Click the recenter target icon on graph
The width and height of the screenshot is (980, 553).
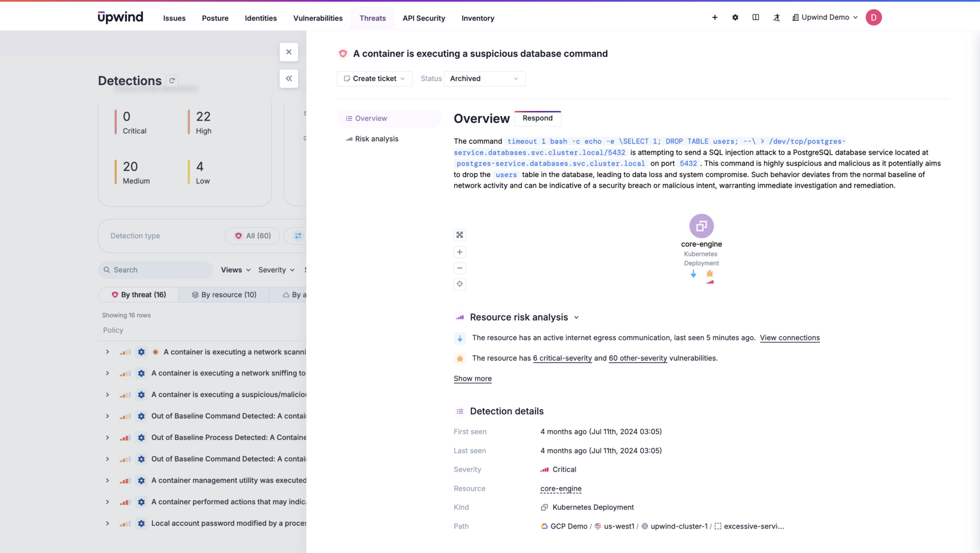click(x=459, y=284)
